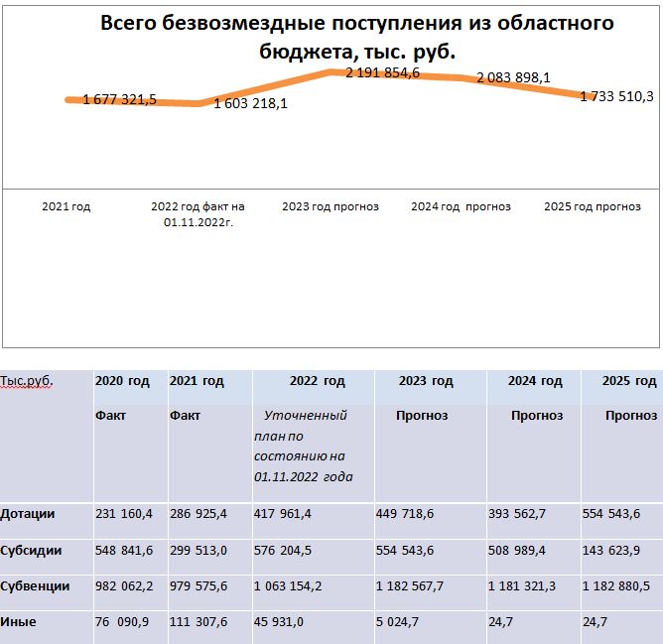The image size is (663, 644).
Task: Select the 1 677 321,5 data label
Action: [x=119, y=99]
